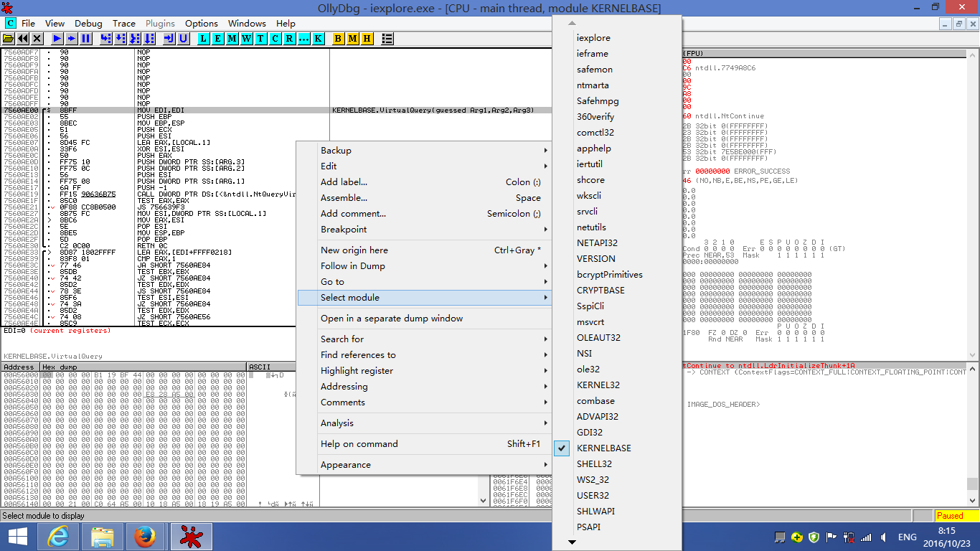Expand the Go to submenu

point(425,282)
